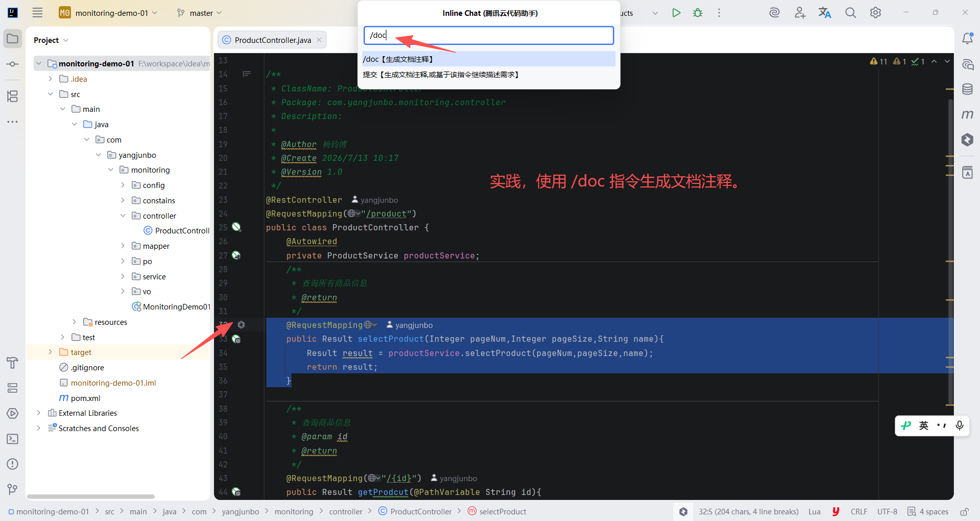The width and height of the screenshot is (980, 521).
Task: Select the /doc【生成文档注释】 suggestion
Action: coord(488,59)
